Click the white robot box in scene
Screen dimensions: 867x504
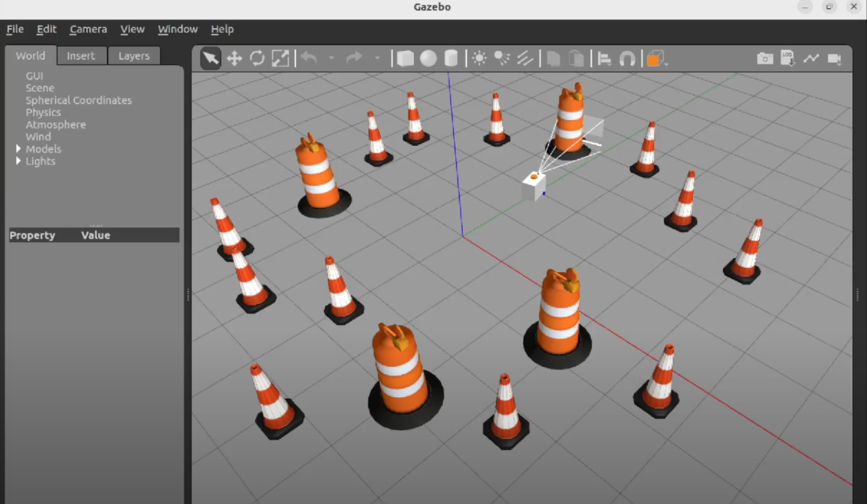tap(533, 186)
